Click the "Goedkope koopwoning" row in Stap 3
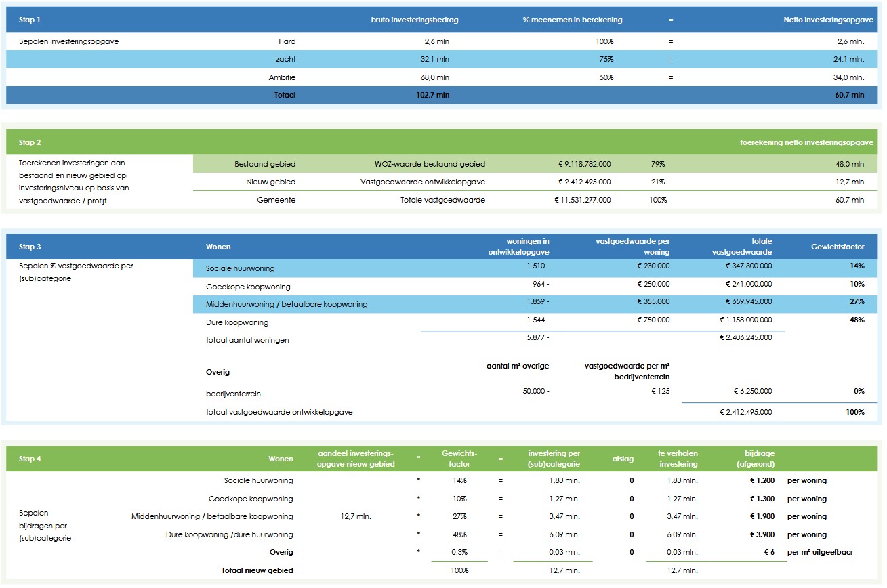Image resolution: width=887 pixels, height=588 pixels. coord(248,287)
